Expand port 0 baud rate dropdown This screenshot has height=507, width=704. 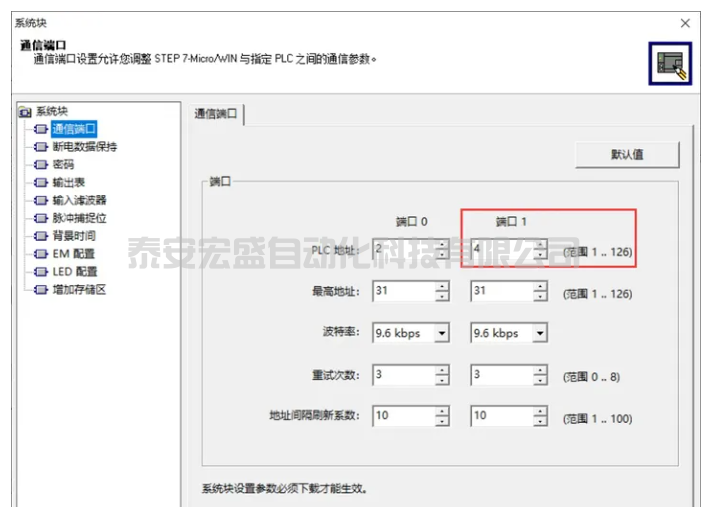442,333
